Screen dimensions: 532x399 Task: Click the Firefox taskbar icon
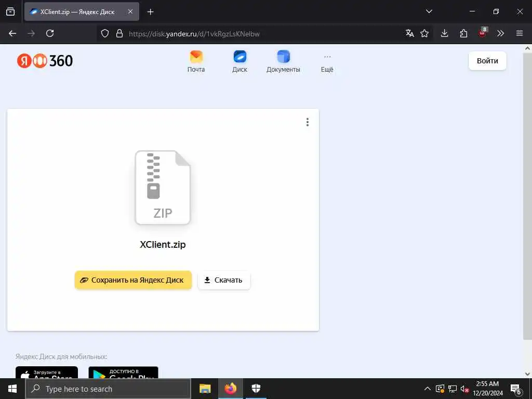coord(230,389)
